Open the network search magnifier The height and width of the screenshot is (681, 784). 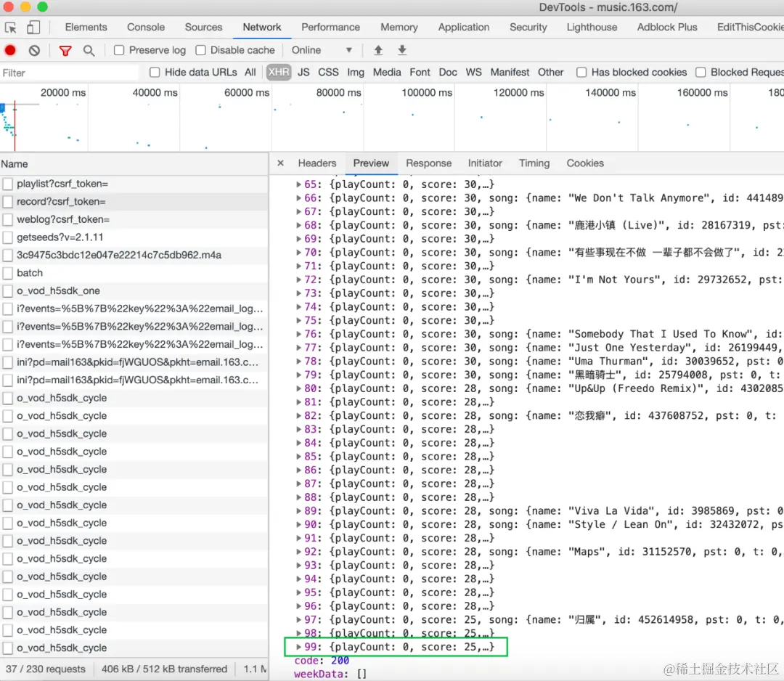[x=89, y=51]
